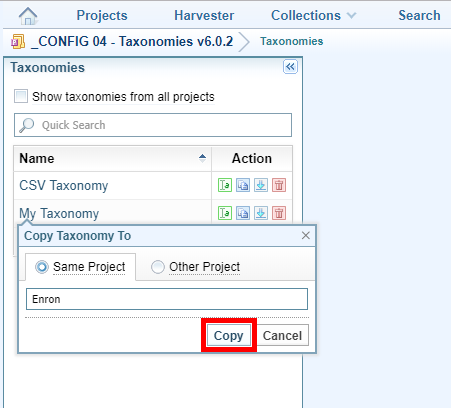Sort the list by the Name column arrow

coord(202,158)
